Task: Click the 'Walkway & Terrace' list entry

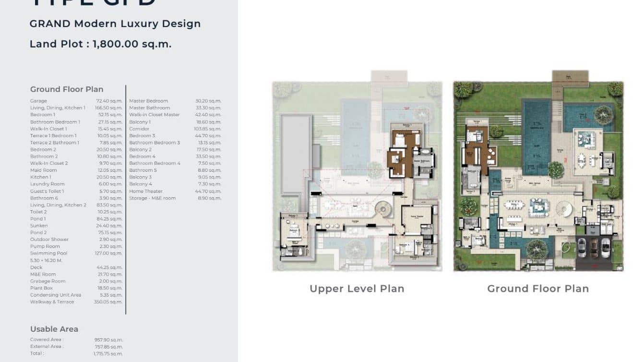Action: tap(52, 302)
